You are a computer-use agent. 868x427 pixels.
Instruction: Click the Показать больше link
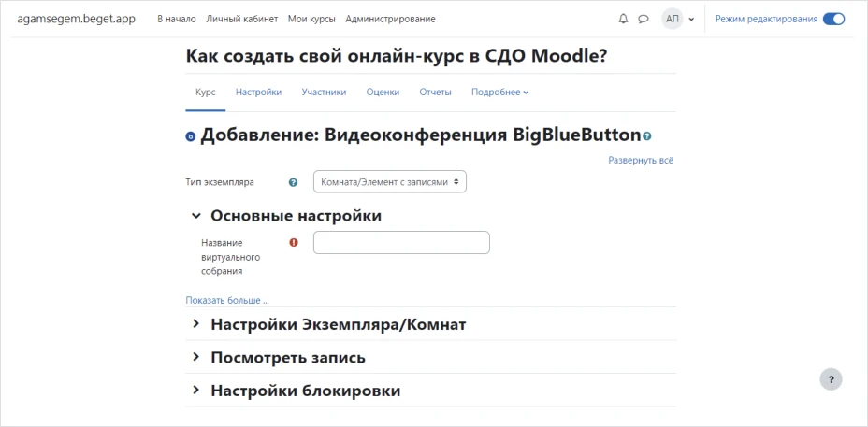[227, 300]
